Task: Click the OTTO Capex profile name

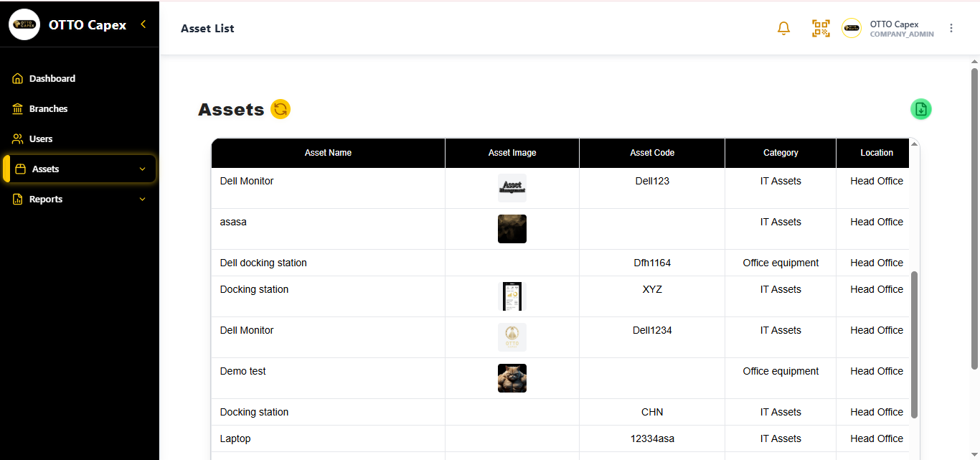Action: coord(895,24)
